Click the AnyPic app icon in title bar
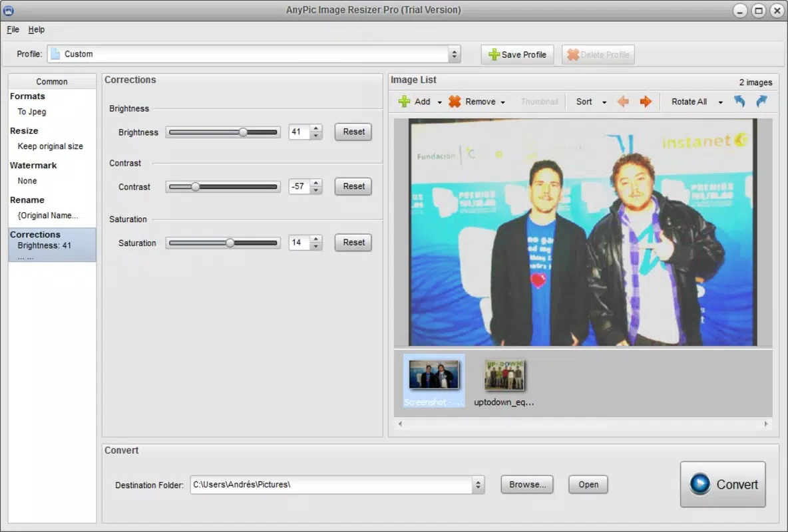This screenshot has height=532, width=788. point(9,9)
